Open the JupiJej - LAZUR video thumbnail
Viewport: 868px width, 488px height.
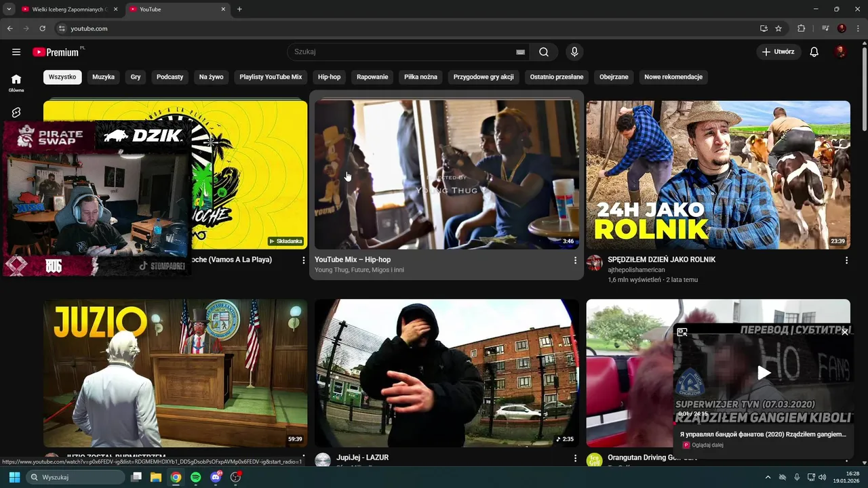pos(447,373)
